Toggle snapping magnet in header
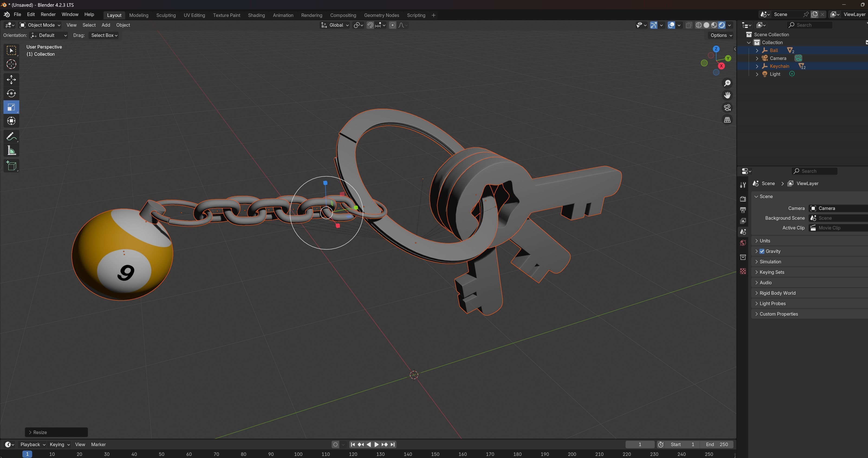This screenshot has height=458, width=868. click(x=370, y=25)
